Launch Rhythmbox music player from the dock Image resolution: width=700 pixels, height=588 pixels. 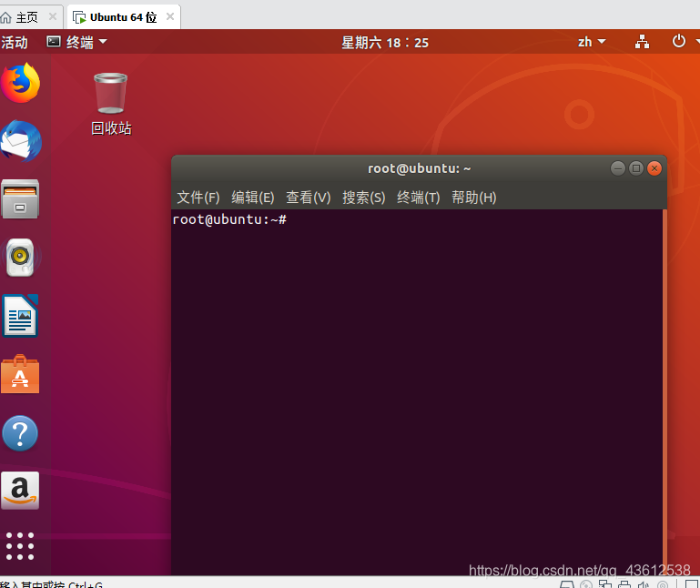tap(20, 258)
